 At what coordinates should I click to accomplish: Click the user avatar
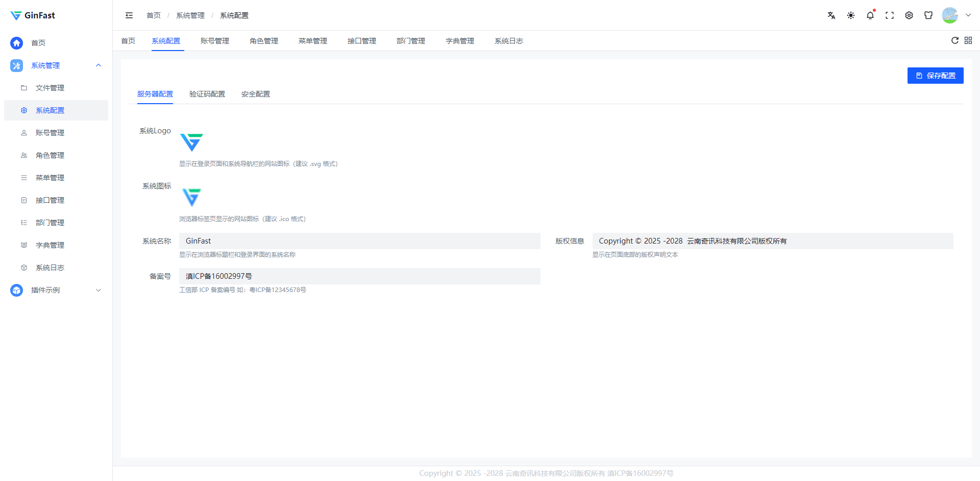point(950,15)
